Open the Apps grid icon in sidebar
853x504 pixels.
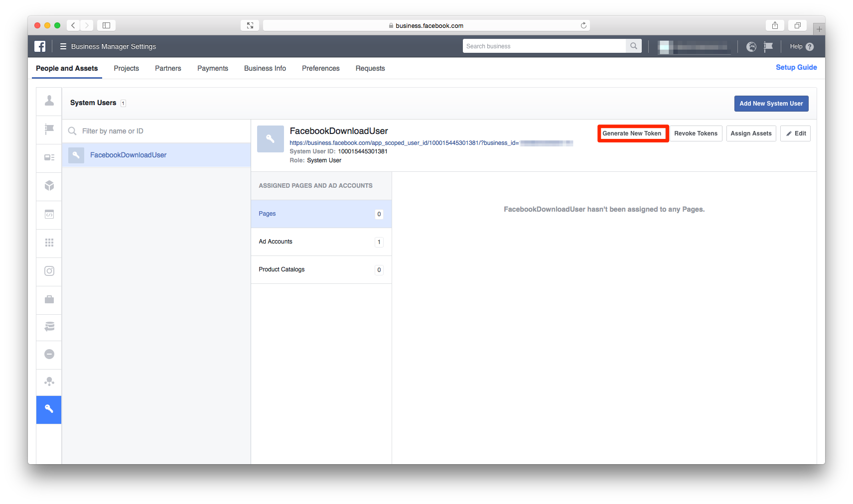coord(49,243)
